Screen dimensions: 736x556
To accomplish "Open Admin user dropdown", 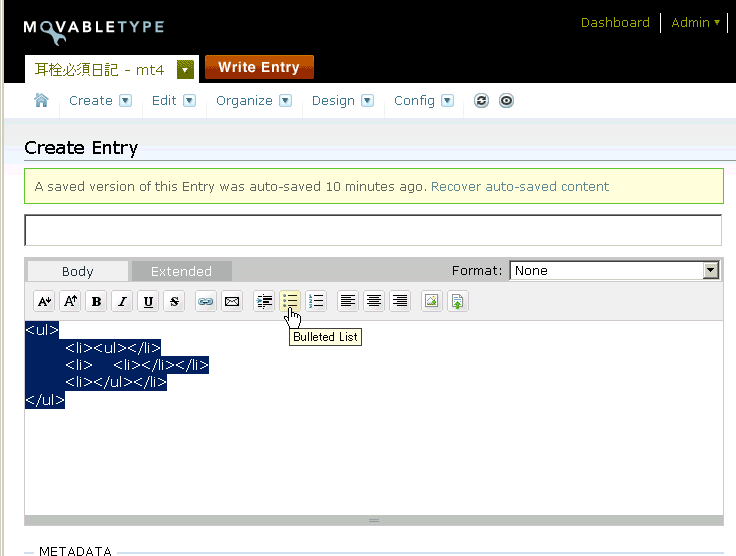I will [x=695, y=23].
